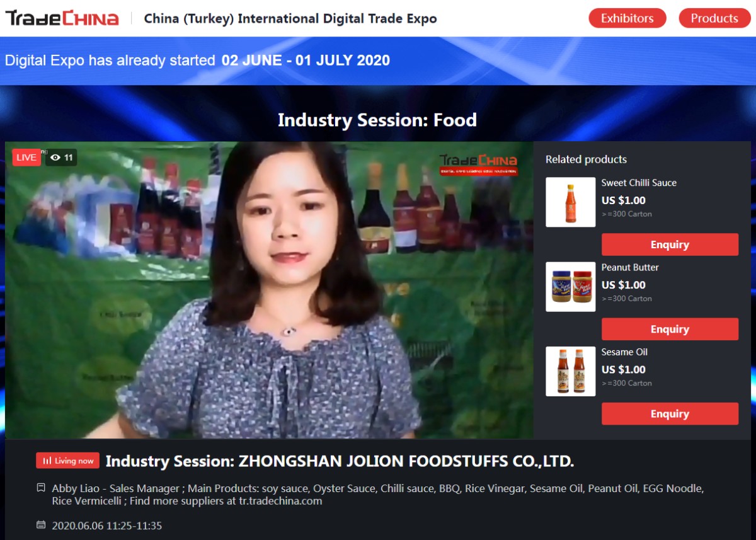Open the Peanut Butter product image
Screen dimensions: 756x540
coord(570,287)
